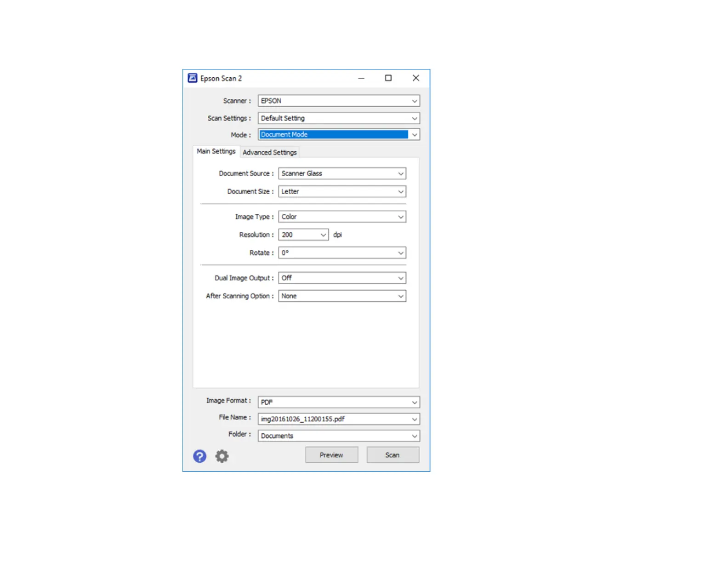Click the dpi unit text
The height and width of the screenshot is (563, 728).
[337, 235]
